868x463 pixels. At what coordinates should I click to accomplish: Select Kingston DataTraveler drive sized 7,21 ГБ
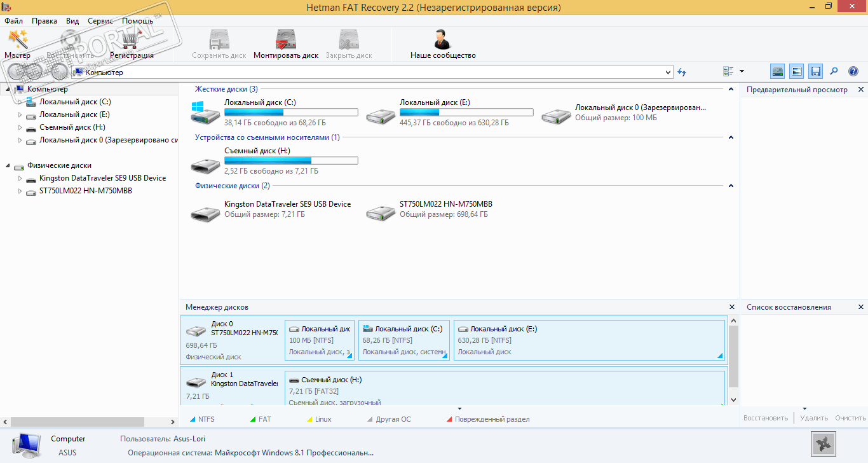pos(271,209)
